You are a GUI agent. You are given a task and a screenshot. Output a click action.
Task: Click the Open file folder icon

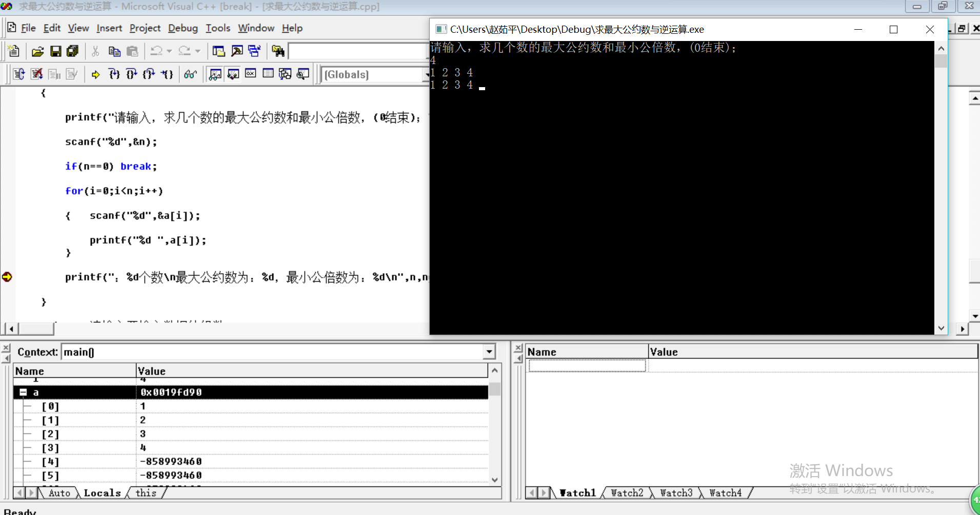pos(37,51)
